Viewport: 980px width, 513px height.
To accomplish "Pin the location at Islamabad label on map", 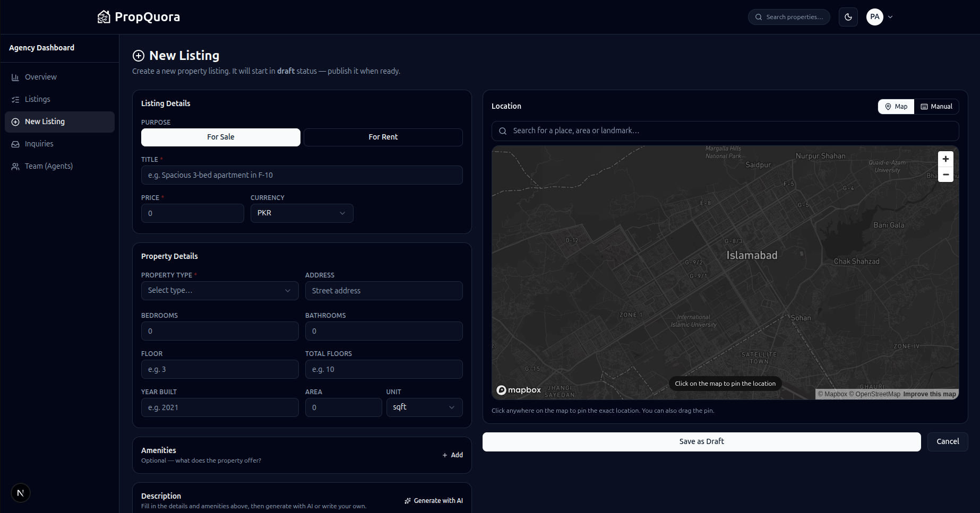I will (x=752, y=256).
